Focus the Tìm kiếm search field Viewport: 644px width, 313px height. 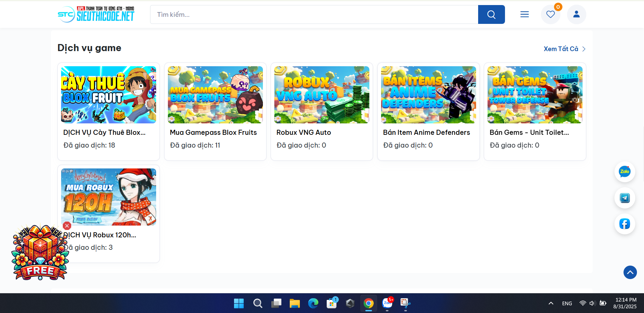314,14
